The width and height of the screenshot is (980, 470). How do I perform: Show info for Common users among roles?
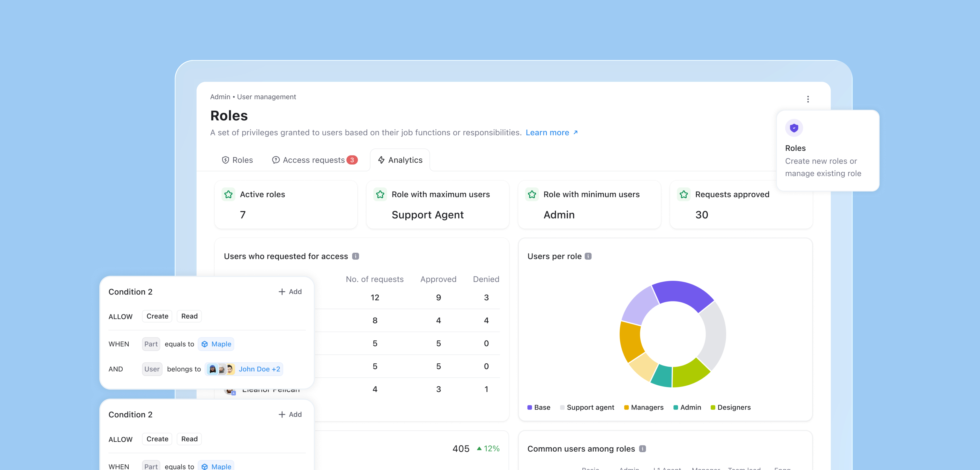click(x=643, y=449)
